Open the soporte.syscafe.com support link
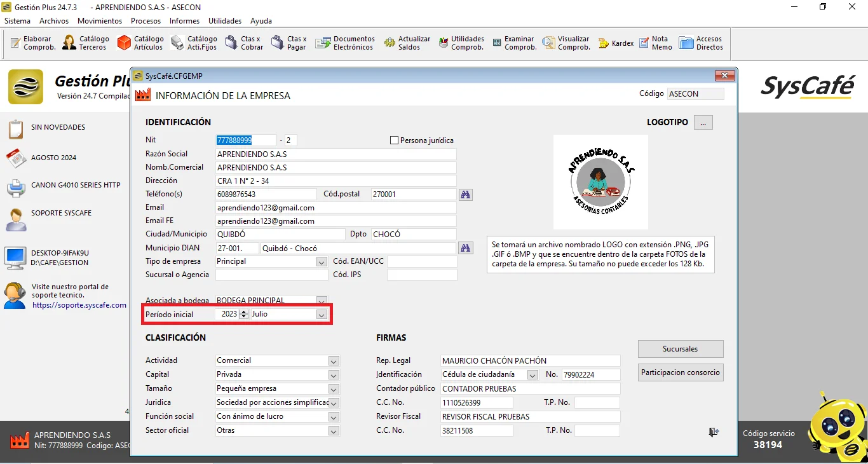 [x=79, y=305]
